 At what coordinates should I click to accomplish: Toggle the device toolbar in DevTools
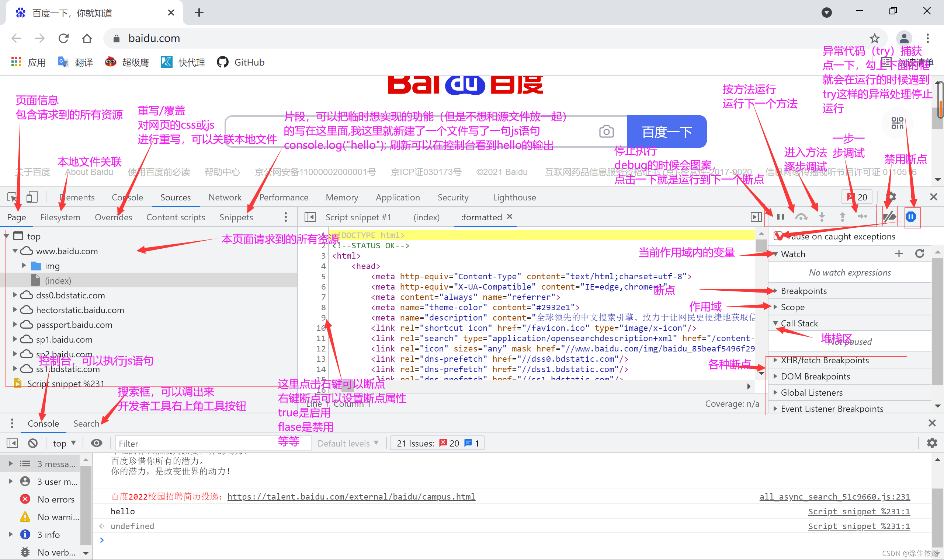click(x=32, y=197)
